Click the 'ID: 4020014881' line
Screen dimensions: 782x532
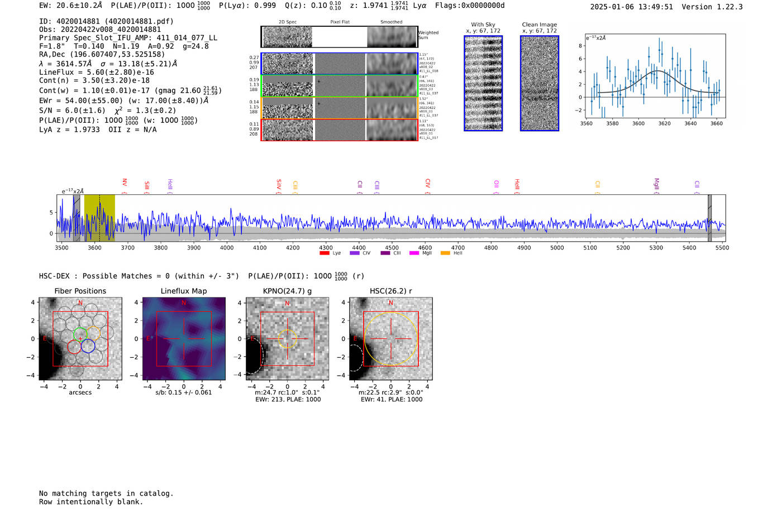[x=106, y=21]
